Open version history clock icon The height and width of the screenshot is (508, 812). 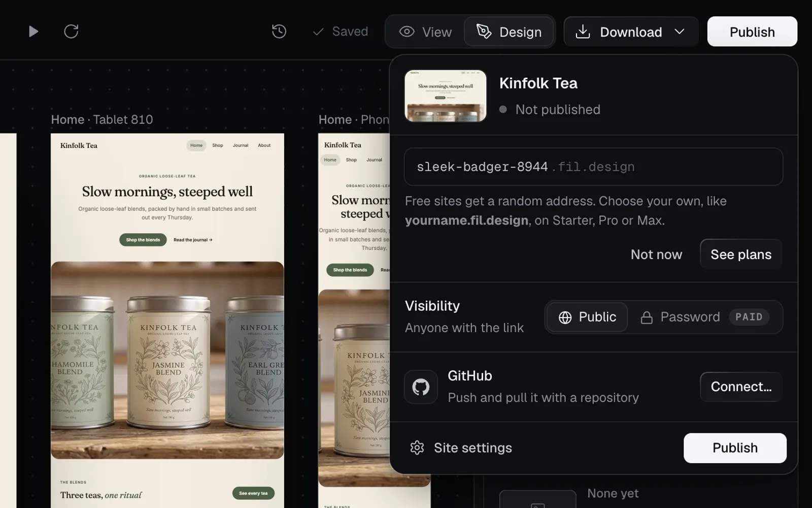(x=279, y=31)
